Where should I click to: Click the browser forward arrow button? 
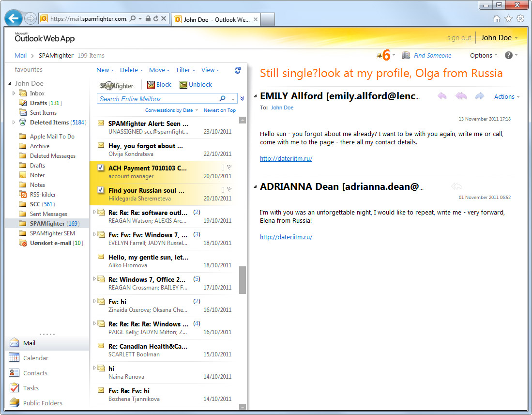pyautogui.click(x=30, y=18)
